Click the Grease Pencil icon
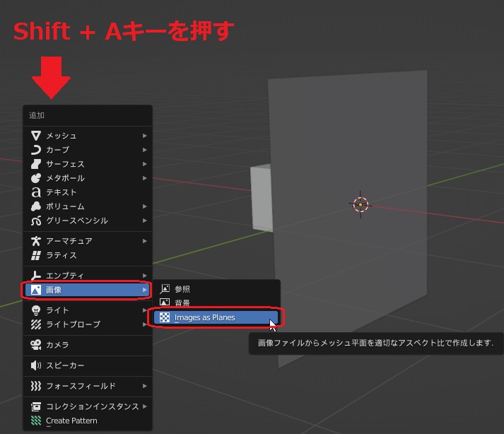The image size is (504, 434). pyautogui.click(x=36, y=221)
